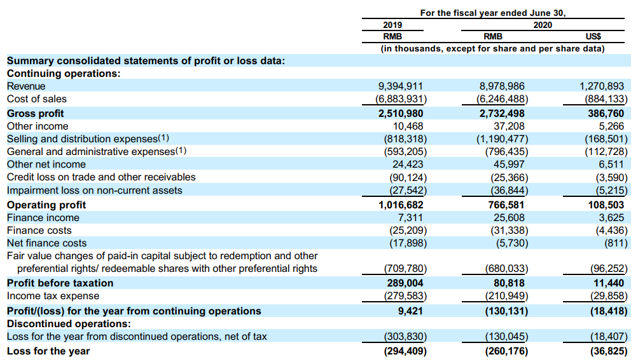Select the 'Revenue' row label

point(26,86)
